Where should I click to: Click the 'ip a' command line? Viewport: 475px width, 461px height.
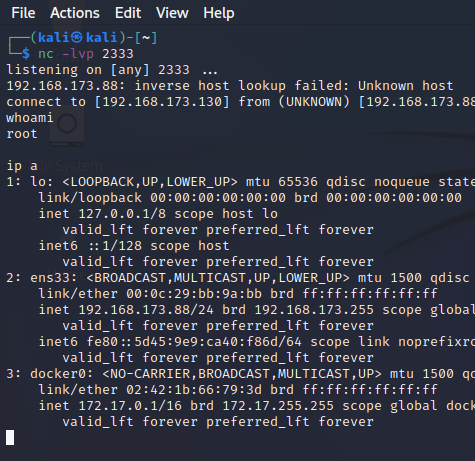tap(22, 166)
